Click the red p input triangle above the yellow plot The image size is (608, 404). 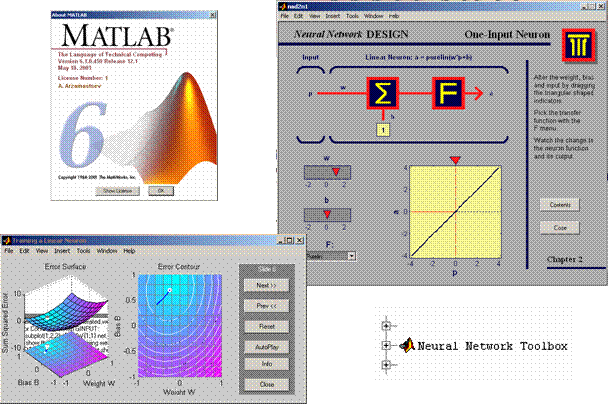(x=455, y=161)
